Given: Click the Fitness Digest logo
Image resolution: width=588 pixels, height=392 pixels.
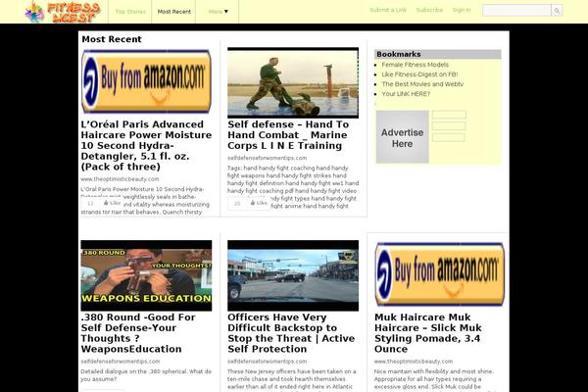Looking at the screenshot, I should [63, 12].
